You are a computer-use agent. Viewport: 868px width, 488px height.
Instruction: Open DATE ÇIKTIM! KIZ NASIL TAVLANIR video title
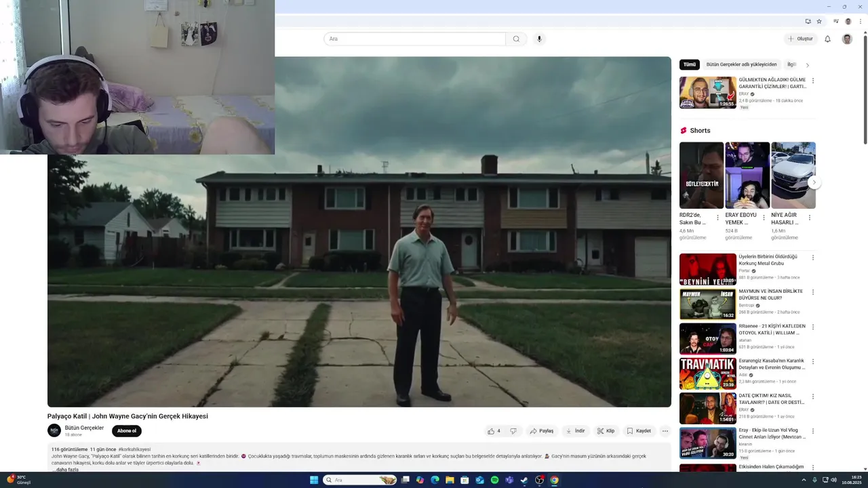[x=772, y=399]
